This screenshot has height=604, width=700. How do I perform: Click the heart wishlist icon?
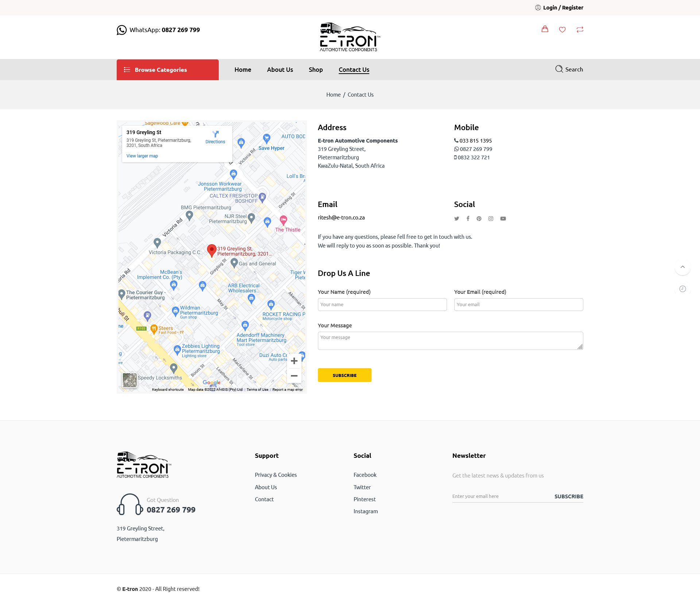click(562, 30)
